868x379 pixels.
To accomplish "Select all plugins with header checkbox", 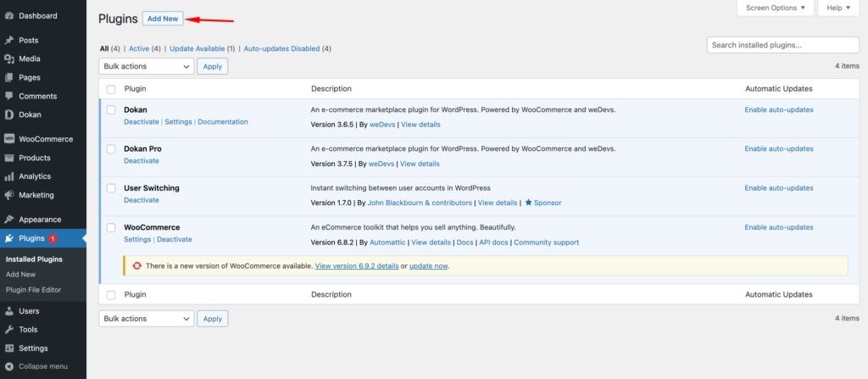I will pos(111,89).
